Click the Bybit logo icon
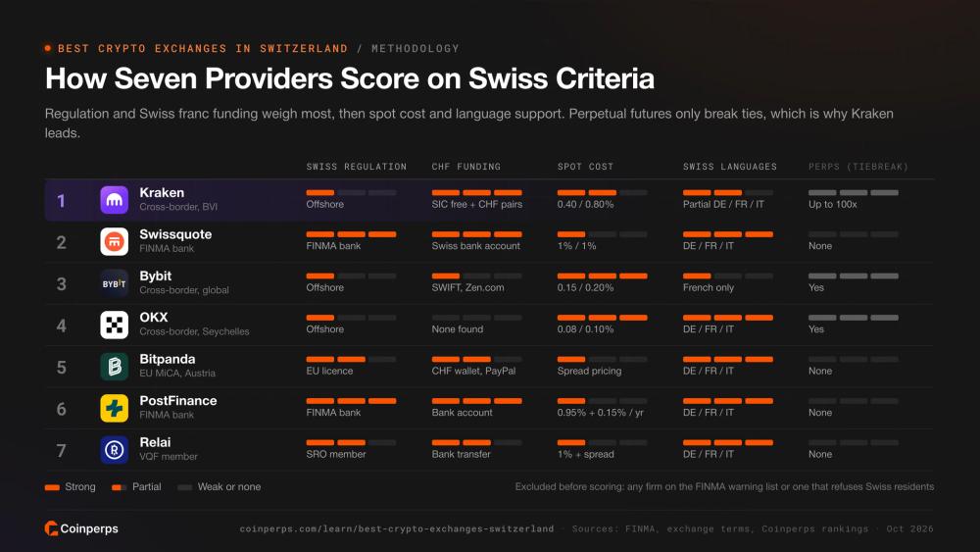The height and width of the screenshot is (552, 980). [114, 283]
